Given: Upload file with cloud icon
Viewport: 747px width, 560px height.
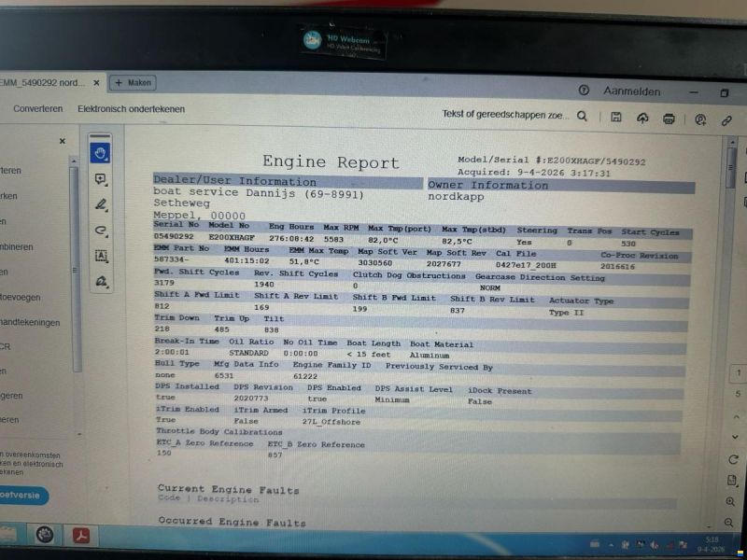Looking at the screenshot, I should pyautogui.click(x=642, y=118).
